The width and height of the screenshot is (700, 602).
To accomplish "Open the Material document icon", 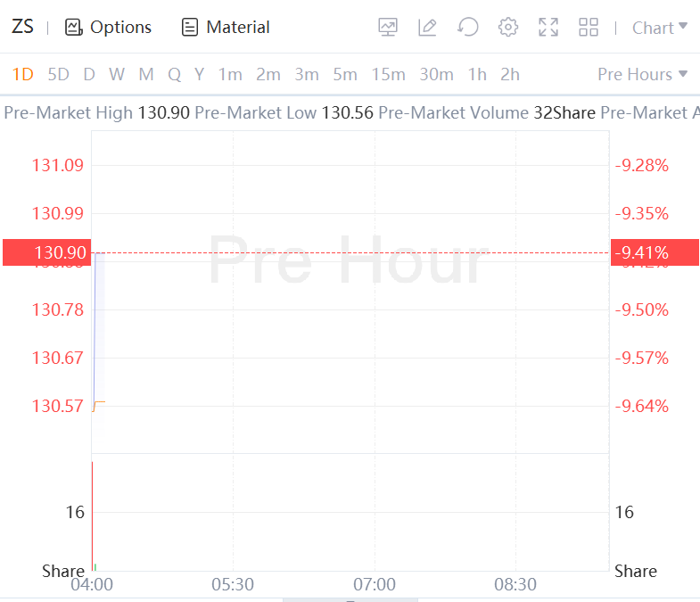I will pos(189,28).
